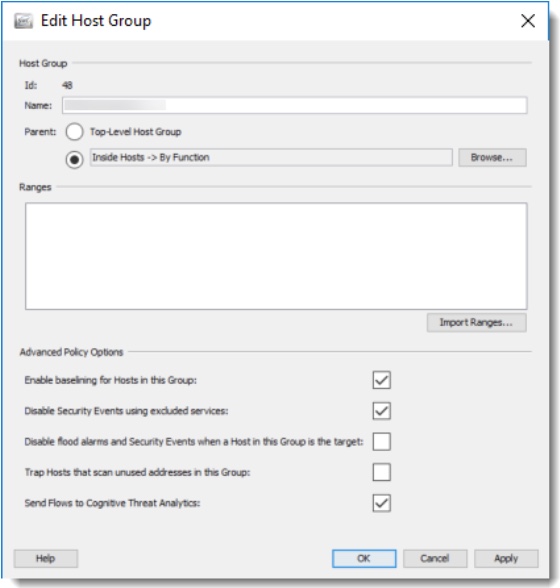Click the Apply button
The height and width of the screenshot is (588, 560).
point(506,559)
